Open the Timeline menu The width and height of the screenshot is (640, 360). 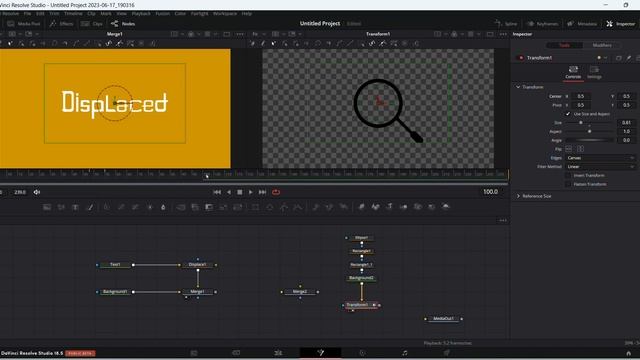click(73, 13)
